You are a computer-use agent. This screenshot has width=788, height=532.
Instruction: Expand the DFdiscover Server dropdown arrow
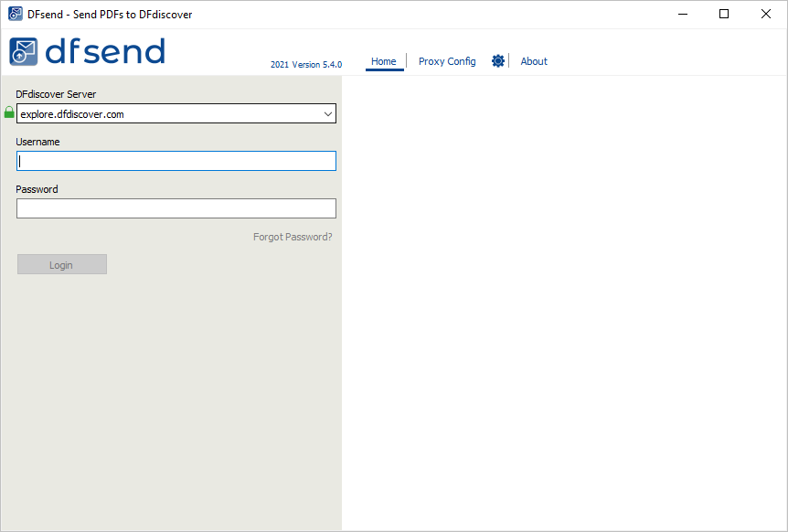tap(328, 114)
